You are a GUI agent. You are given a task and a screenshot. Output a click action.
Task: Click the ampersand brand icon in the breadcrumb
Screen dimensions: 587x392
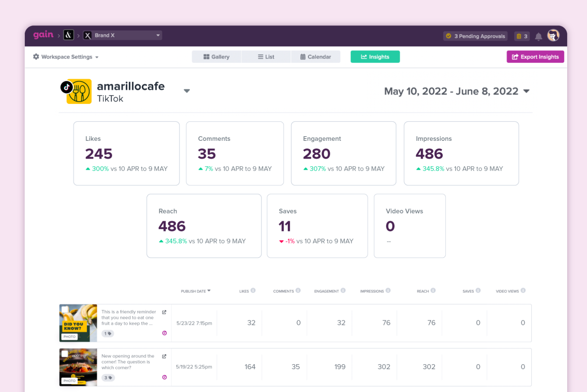pos(68,35)
